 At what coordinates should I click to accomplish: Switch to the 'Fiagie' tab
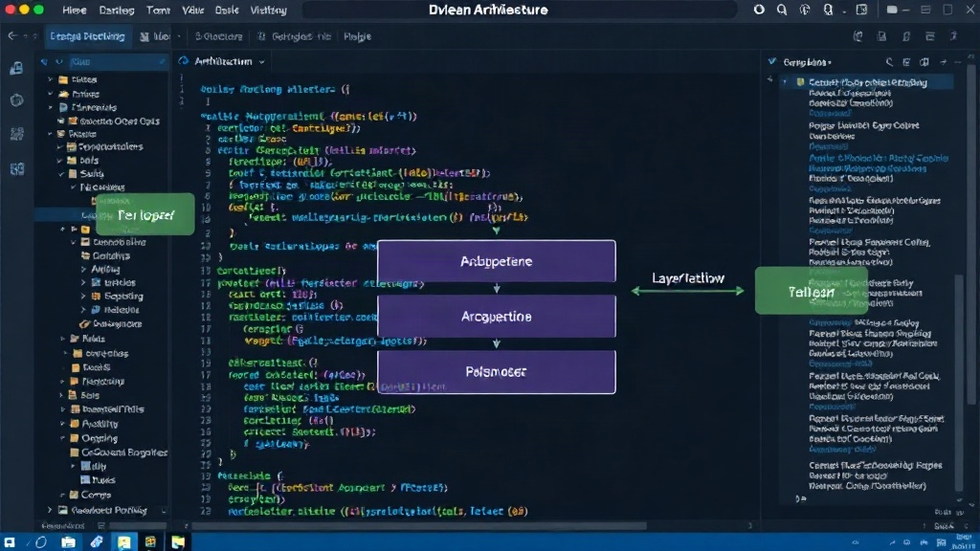point(358,37)
